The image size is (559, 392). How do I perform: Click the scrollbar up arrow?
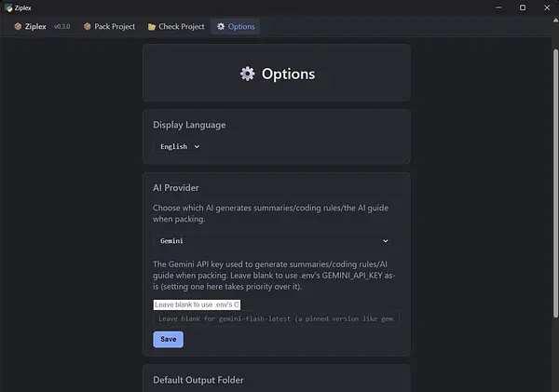(555, 20)
